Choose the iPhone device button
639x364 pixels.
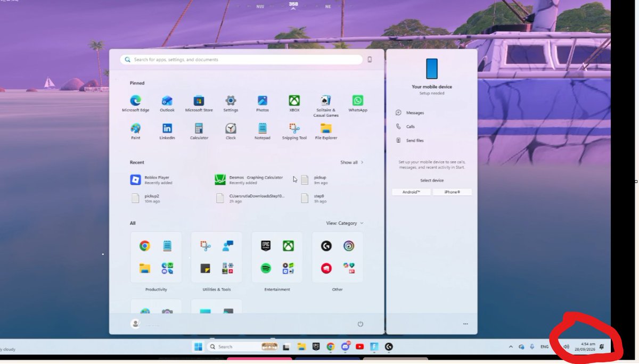[x=452, y=192]
